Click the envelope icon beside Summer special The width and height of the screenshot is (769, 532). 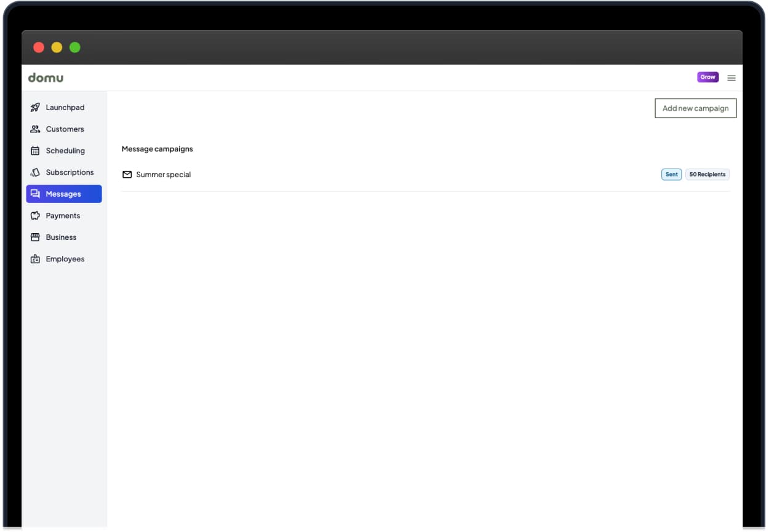(127, 174)
